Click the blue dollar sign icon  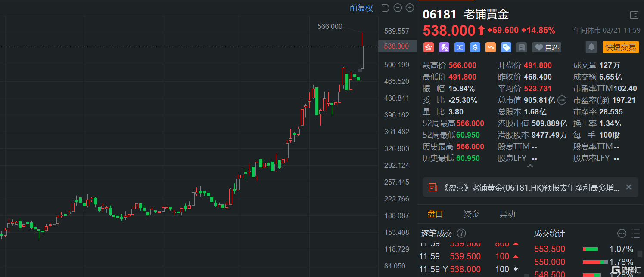point(475,47)
